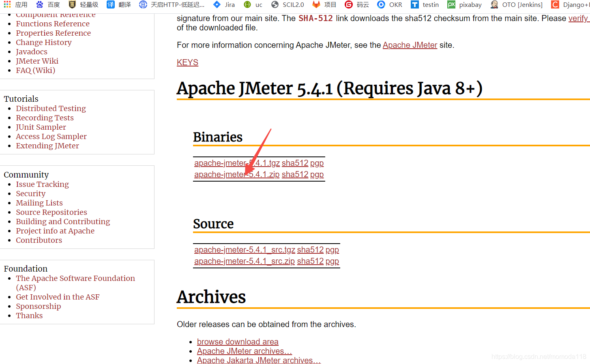The width and height of the screenshot is (590, 364).
Task: Click the Jira bookmark diamond icon
Action: [x=217, y=4]
